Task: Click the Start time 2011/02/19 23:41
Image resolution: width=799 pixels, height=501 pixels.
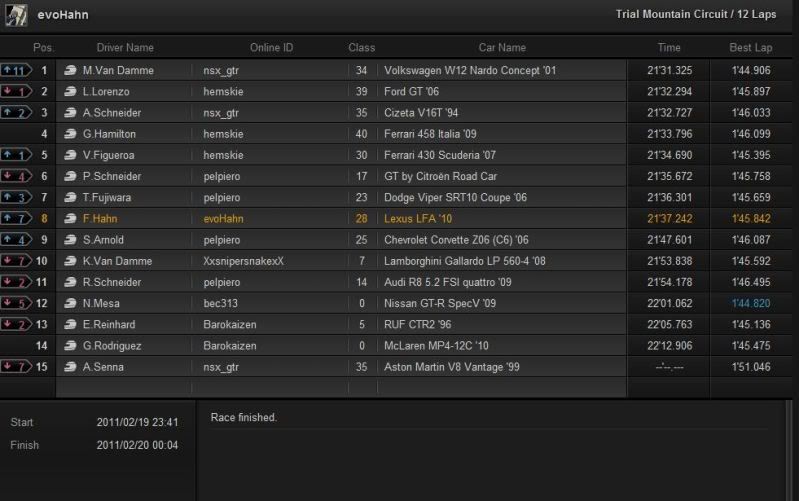Action: pos(138,423)
